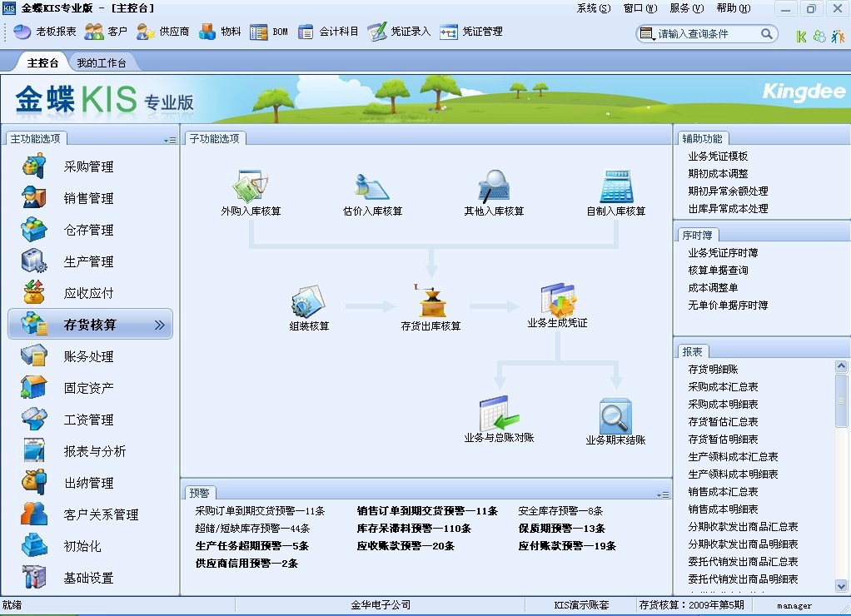The image size is (851, 616).
Task: Click 金华电子公司 in status bar
Action: pos(381,604)
